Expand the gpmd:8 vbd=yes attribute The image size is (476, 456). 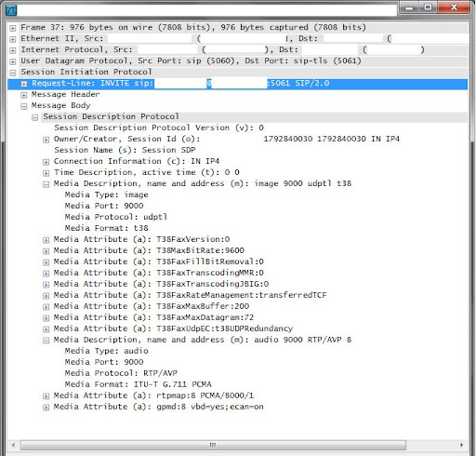[x=46, y=408]
